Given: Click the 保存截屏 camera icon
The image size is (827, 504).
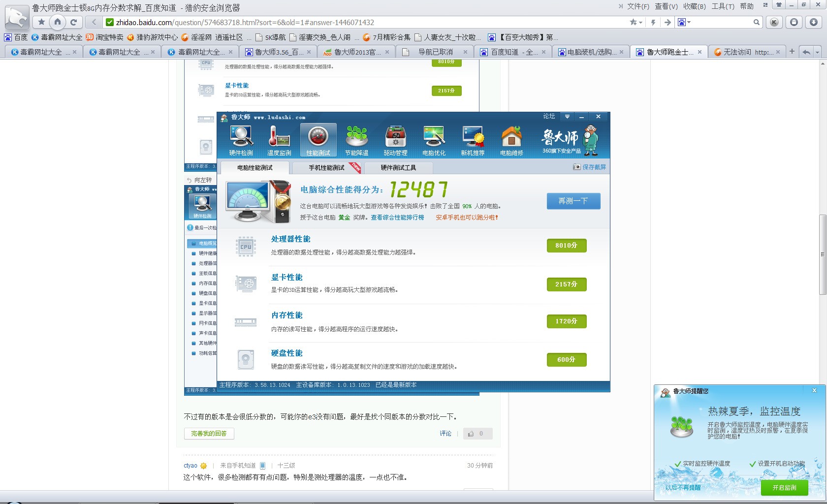Looking at the screenshot, I should (576, 167).
